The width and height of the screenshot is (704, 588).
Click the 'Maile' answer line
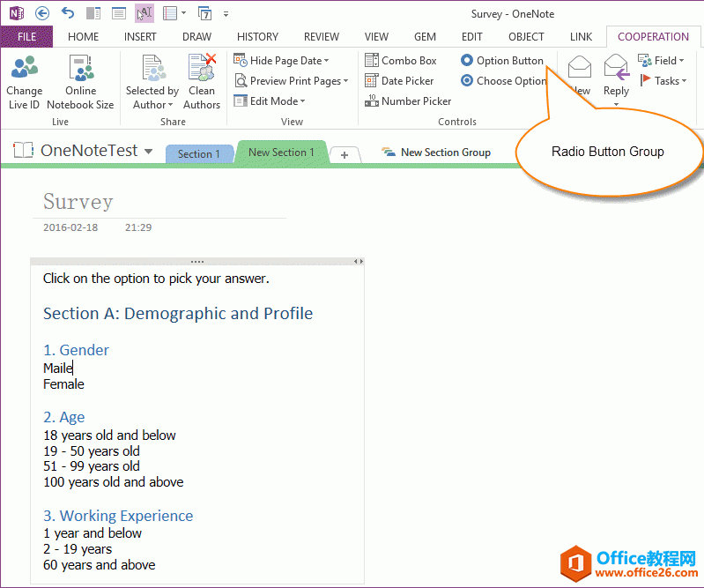coord(58,368)
